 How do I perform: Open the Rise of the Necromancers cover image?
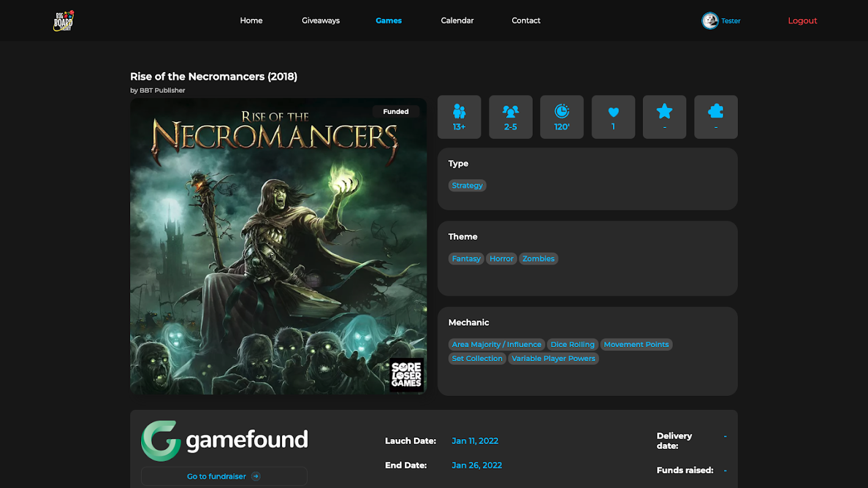pyautogui.click(x=278, y=246)
